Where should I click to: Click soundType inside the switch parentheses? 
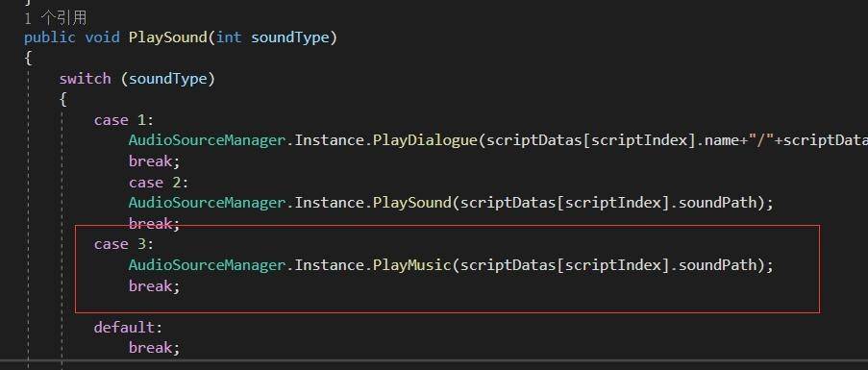tap(168, 79)
